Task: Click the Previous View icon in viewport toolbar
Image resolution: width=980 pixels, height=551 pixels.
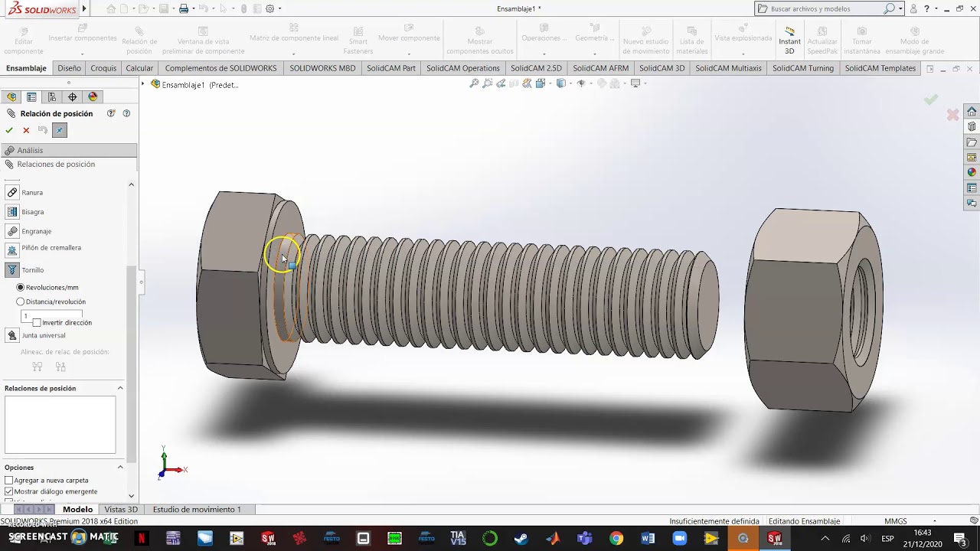Action: (x=501, y=83)
